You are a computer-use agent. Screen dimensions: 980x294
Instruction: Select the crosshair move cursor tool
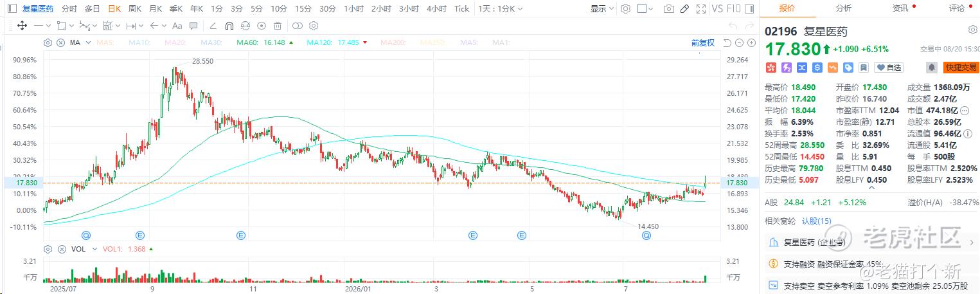point(22,26)
